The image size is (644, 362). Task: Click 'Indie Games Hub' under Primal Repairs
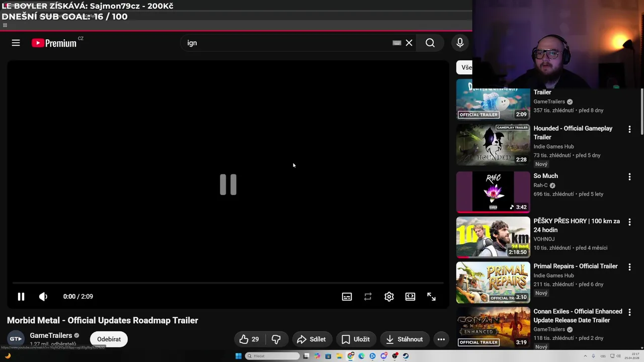click(x=553, y=276)
